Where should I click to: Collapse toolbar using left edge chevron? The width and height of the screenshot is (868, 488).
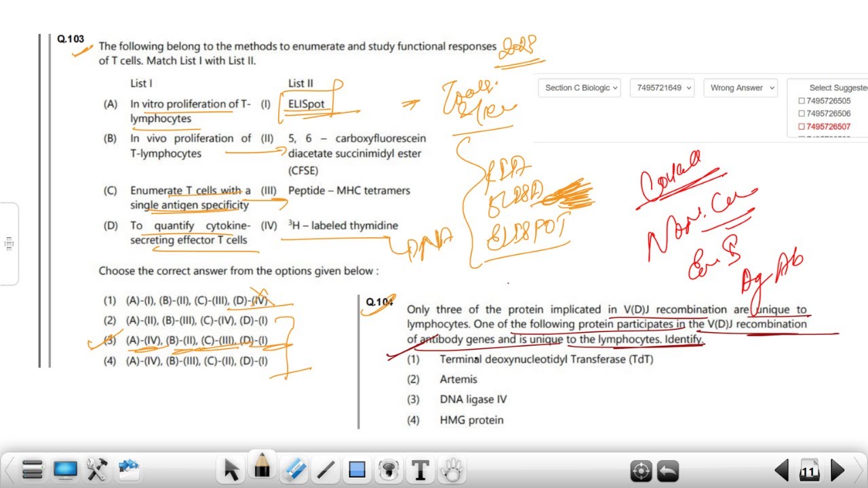pos(9,469)
